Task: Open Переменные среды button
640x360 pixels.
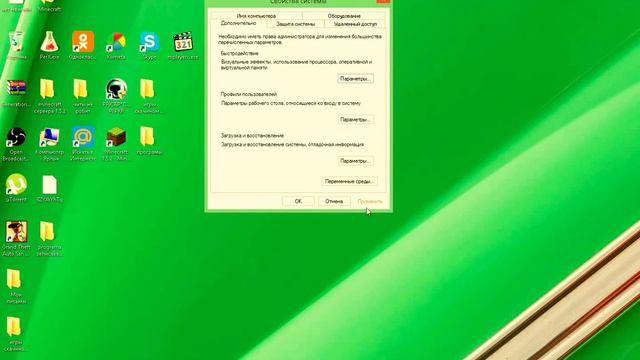Action: pyautogui.click(x=349, y=181)
